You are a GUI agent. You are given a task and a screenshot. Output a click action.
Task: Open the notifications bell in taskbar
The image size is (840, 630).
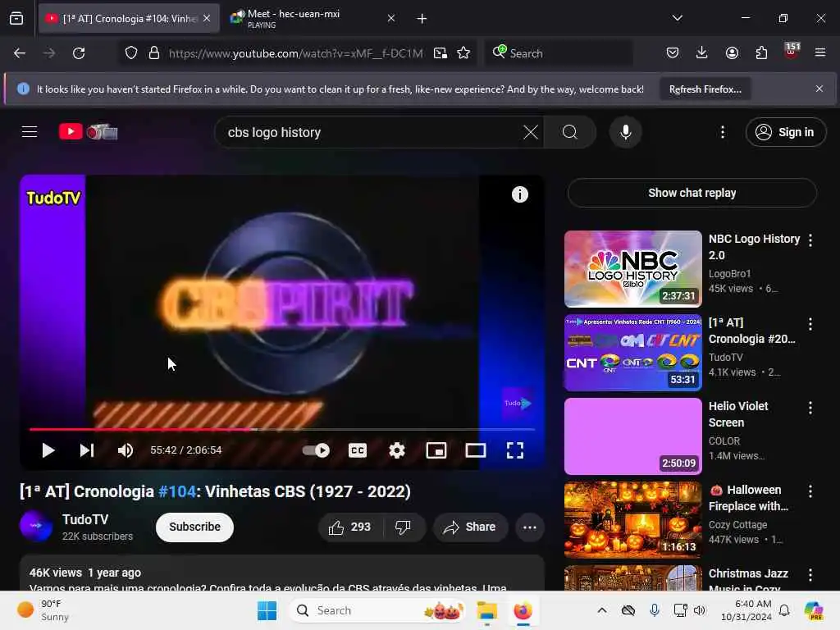click(783, 610)
